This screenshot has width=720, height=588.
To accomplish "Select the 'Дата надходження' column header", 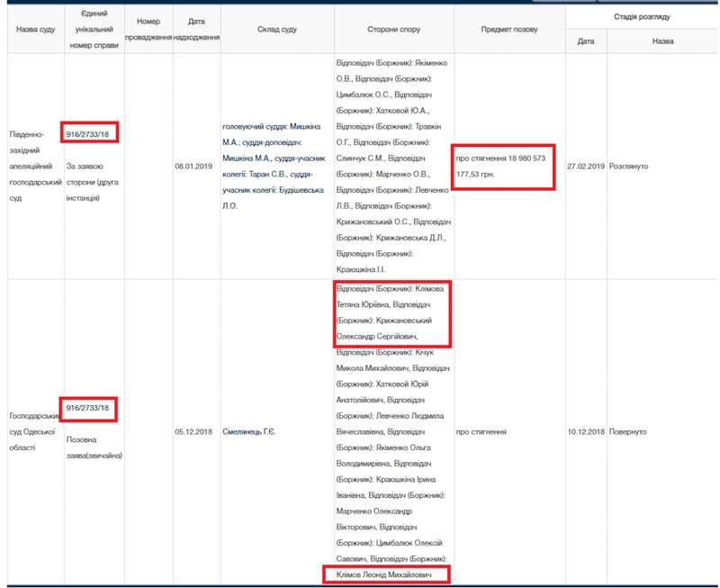I will coord(190,30).
